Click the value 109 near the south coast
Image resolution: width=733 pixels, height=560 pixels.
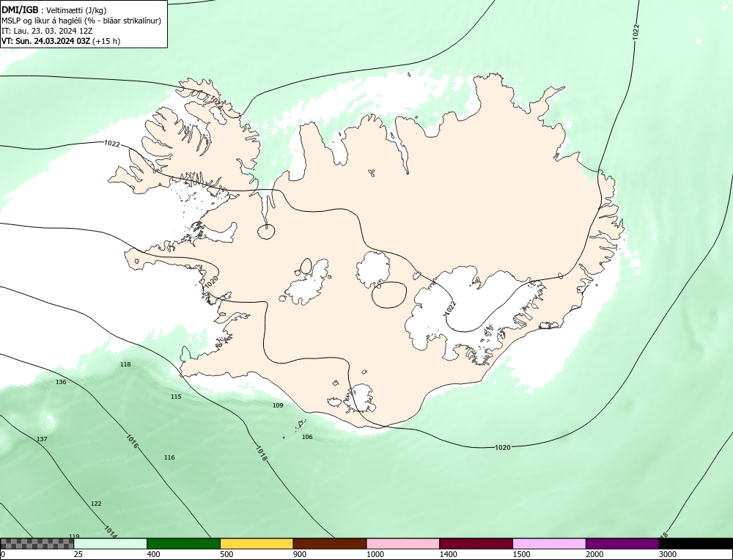278,405
